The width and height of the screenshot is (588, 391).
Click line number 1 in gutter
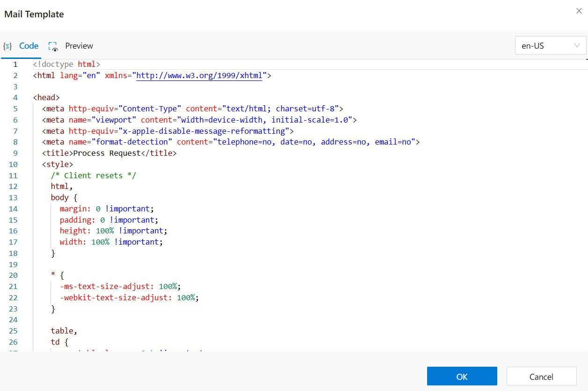point(15,65)
